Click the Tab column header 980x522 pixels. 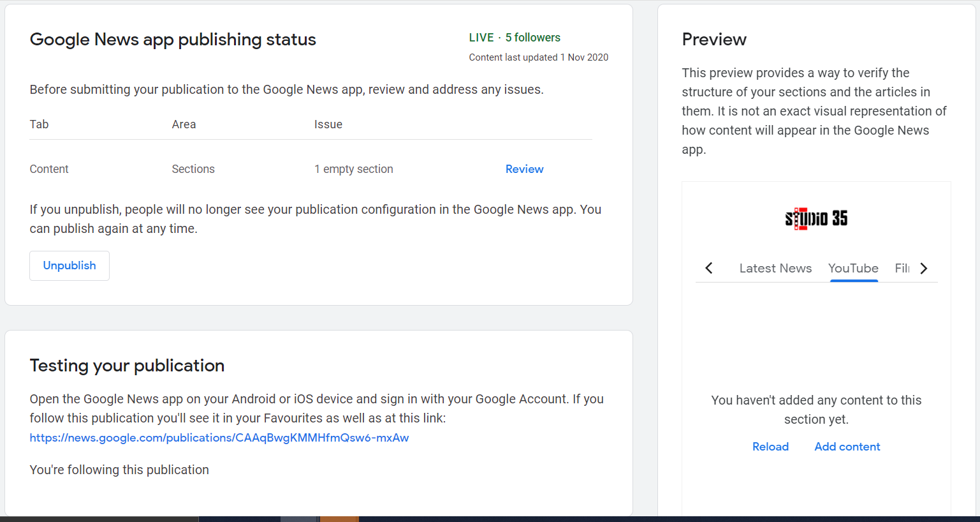coord(39,124)
